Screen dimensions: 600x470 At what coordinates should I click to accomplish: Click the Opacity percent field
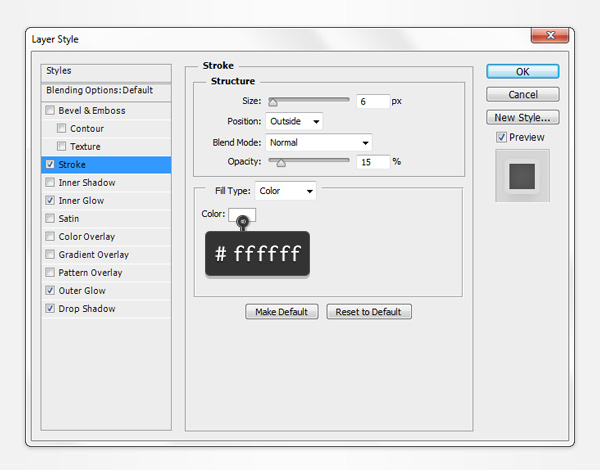pos(373,162)
